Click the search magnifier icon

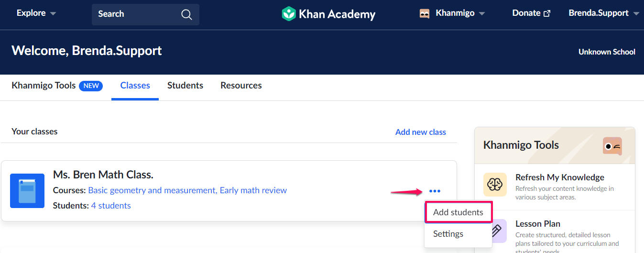186,14
